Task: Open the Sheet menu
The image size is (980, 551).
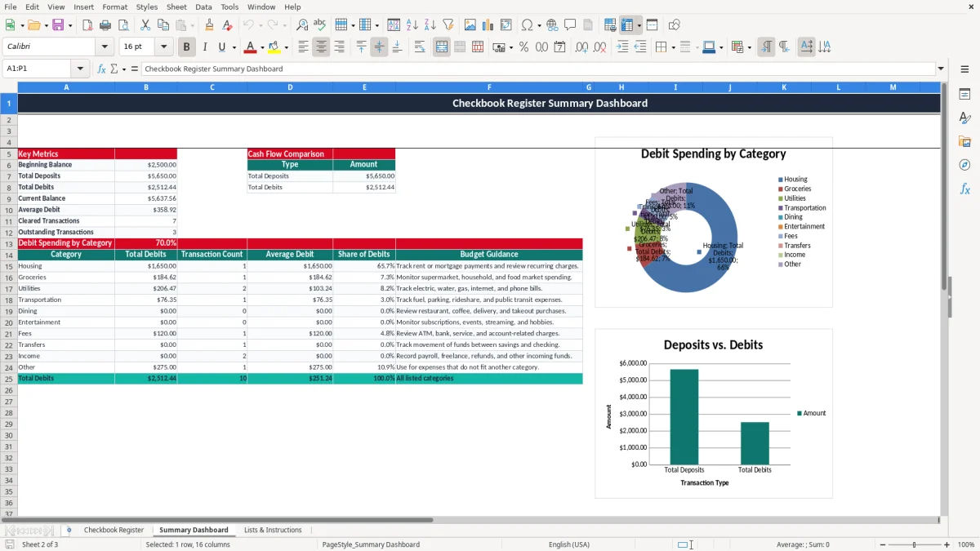Action: coord(176,7)
